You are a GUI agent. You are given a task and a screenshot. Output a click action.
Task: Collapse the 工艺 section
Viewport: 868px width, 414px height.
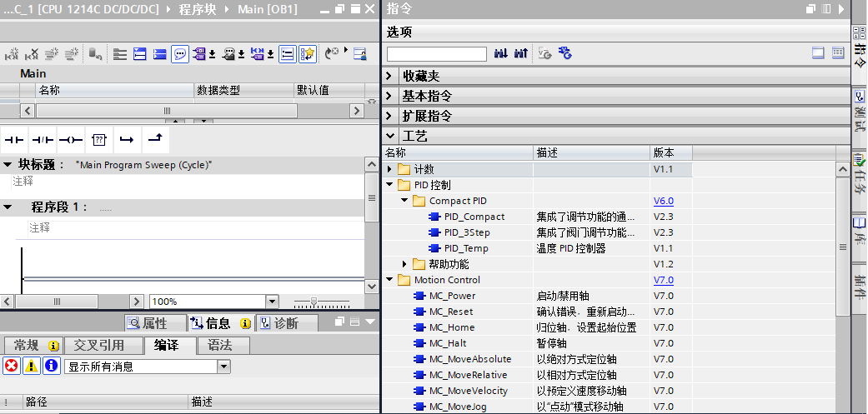click(389, 136)
